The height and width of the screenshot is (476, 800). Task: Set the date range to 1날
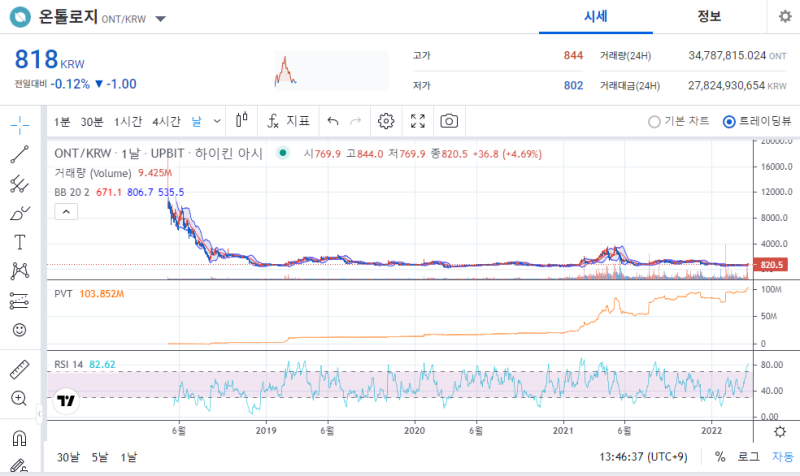point(129,457)
